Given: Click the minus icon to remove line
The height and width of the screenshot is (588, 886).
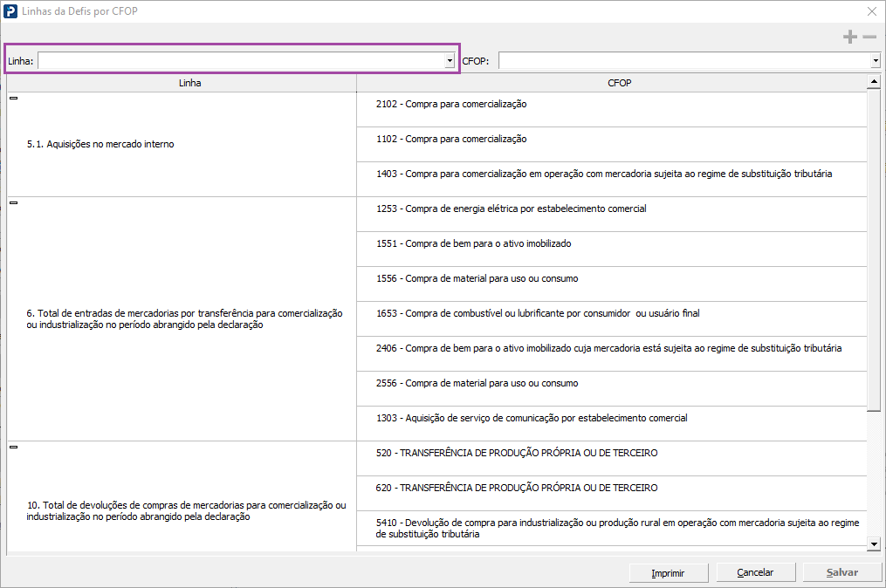Looking at the screenshot, I should [x=869, y=37].
